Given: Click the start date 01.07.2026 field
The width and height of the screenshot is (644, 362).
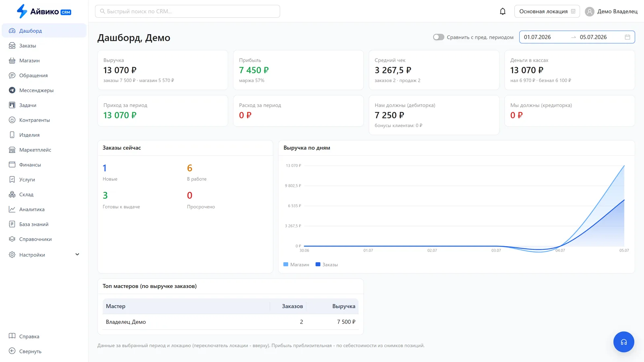Looking at the screenshot, I should [x=537, y=37].
